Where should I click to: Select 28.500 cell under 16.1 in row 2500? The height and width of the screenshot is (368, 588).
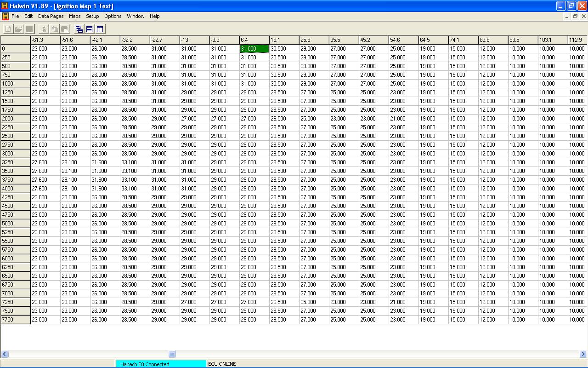(284, 136)
